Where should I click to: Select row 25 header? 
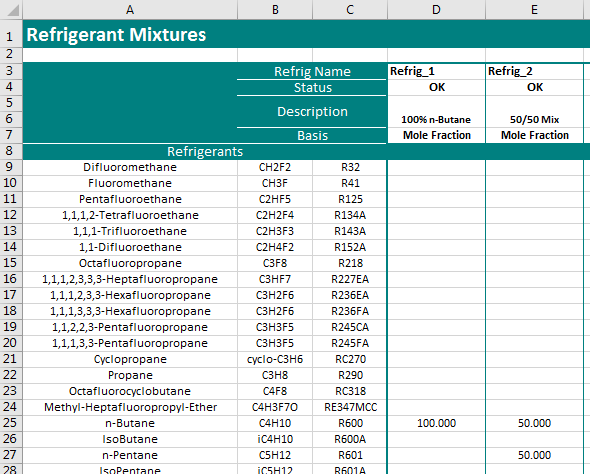pos(11,423)
